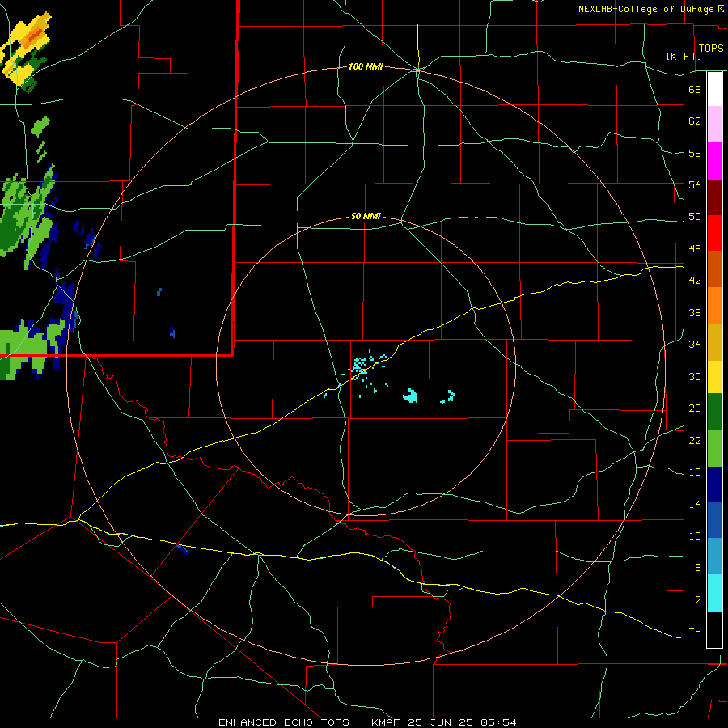The height and width of the screenshot is (728, 728).
Task: Choose the cyan legend swatch
Action: tap(714, 593)
